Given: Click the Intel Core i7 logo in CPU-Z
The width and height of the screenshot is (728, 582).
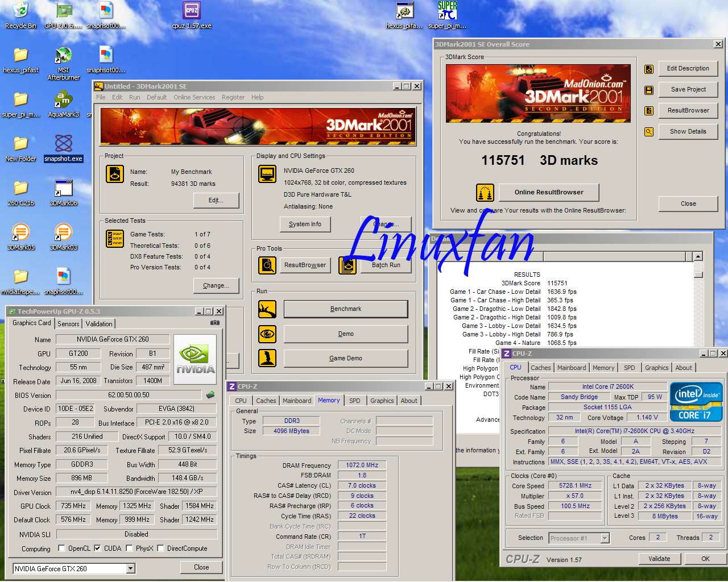Looking at the screenshot, I should click(x=697, y=401).
